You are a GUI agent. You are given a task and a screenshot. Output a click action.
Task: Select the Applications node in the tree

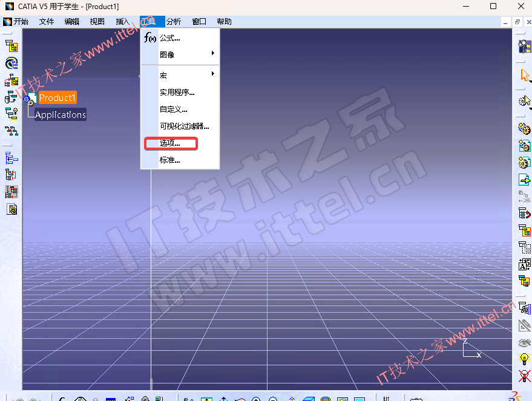point(61,114)
